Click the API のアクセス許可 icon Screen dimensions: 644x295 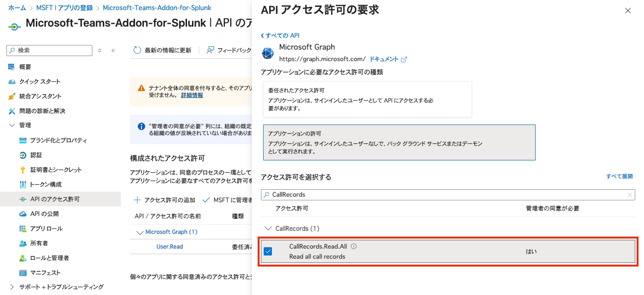[x=23, y=199]
